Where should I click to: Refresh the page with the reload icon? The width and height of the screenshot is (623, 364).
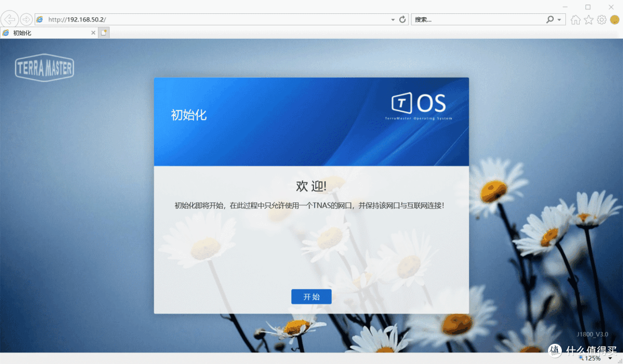click(403, 19)
